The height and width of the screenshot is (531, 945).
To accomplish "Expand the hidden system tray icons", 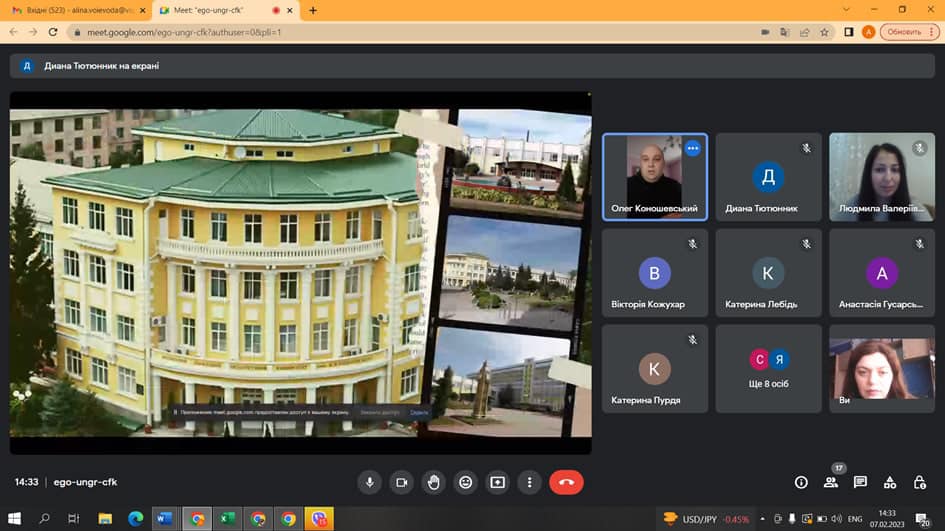I will tap(762, 519).
